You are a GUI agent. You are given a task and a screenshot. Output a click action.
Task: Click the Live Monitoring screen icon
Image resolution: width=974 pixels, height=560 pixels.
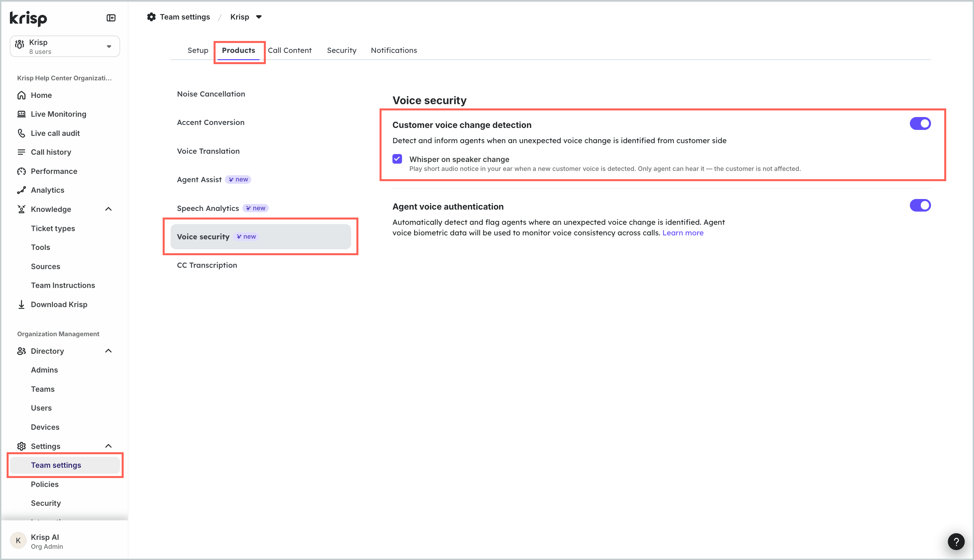[x=21, y=114]
